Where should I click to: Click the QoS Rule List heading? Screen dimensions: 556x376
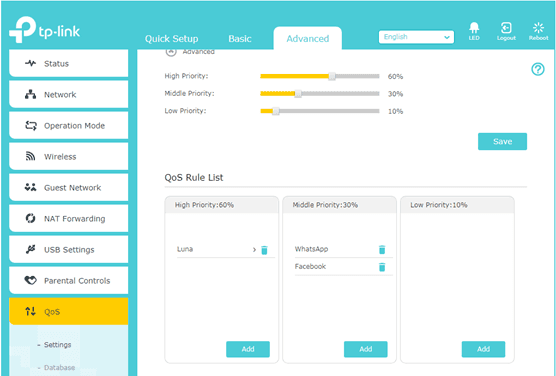pos(194,178)
